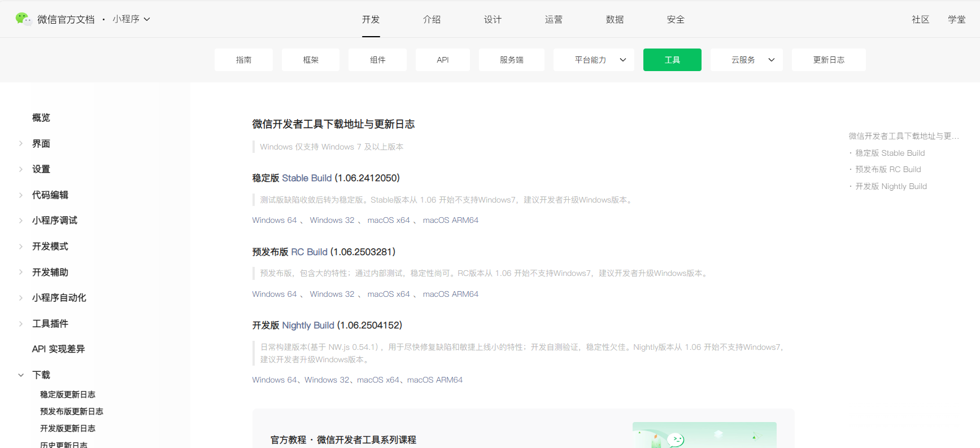Screen dimensions: 980x448
Task: Jump to 稳定版 Stable Build in page outline
Action: [890, 153]
